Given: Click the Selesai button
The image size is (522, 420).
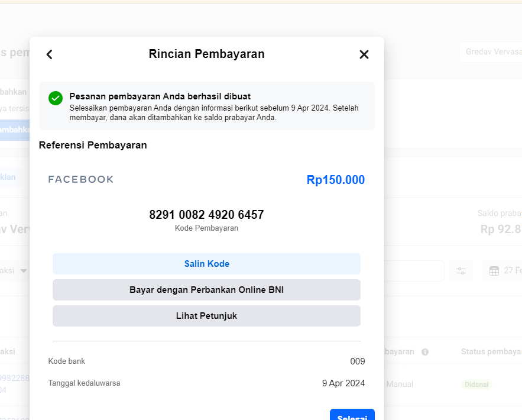Looking at the screenshot, I should [352, 415].
